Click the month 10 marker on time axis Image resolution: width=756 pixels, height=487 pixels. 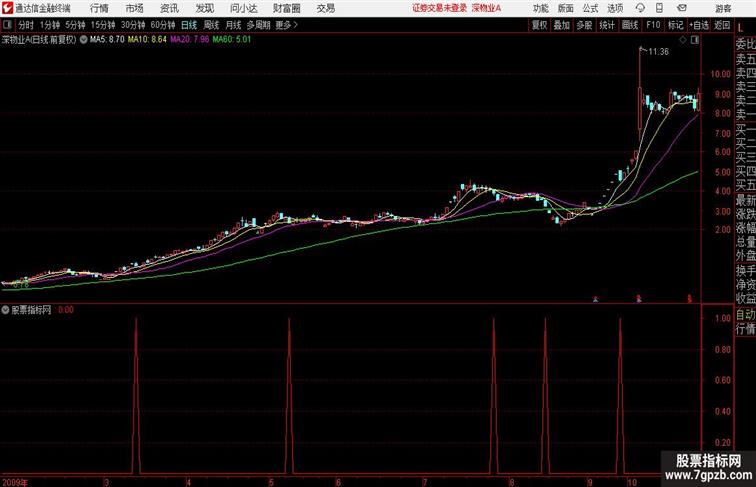tap(632, 482)
